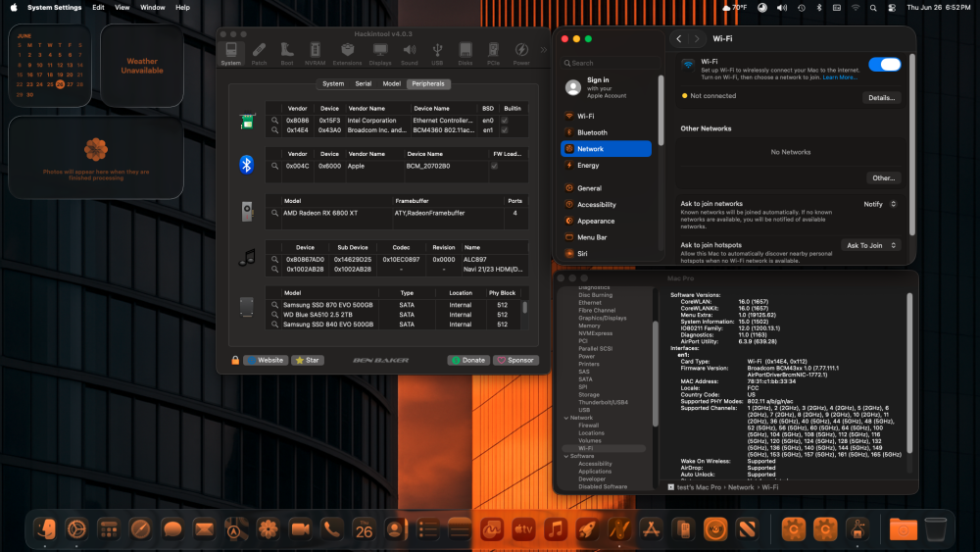980x552 pixels.
Task: Switch to the System tab in Hackintool
Action: [x=333, y=83]
